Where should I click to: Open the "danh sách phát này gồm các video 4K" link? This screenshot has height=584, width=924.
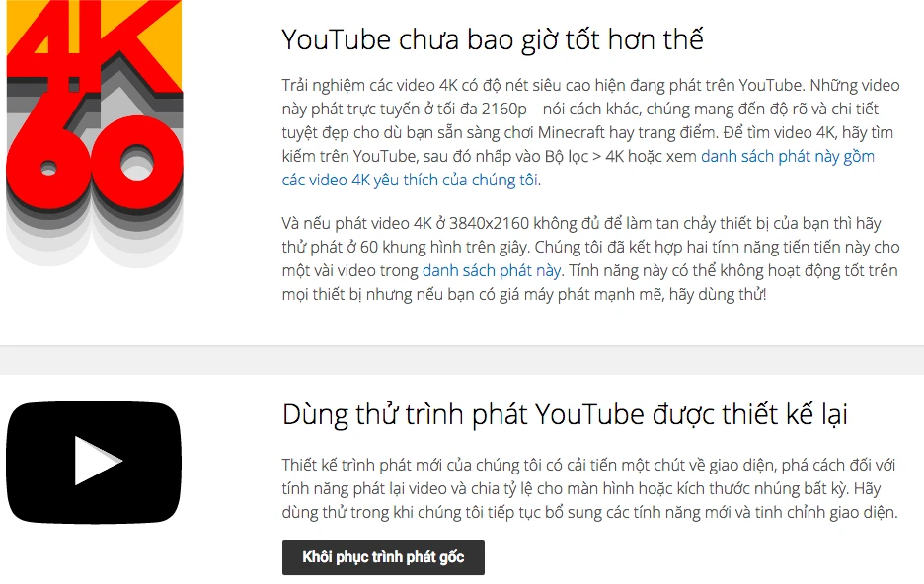pos(577,168)
